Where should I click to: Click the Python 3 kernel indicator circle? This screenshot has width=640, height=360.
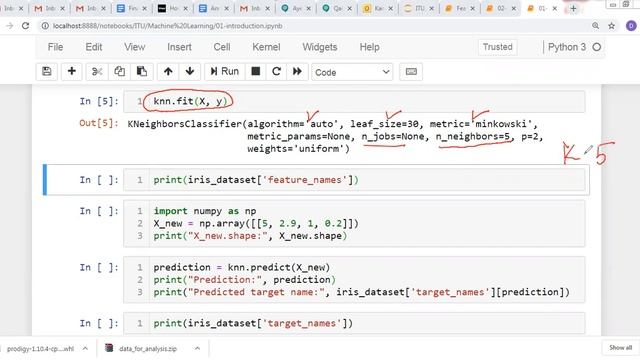pyautogui.click(x=597, y=47)
